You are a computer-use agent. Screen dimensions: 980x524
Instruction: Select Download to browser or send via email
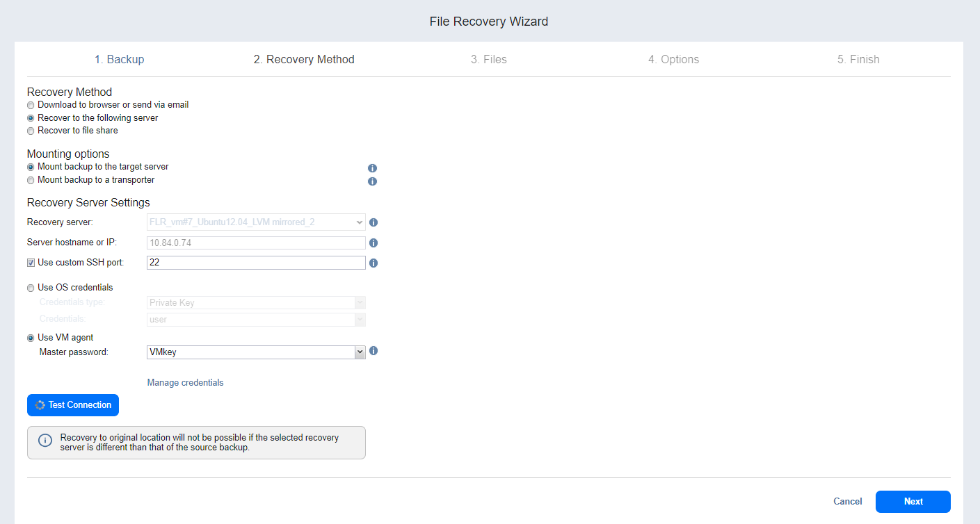[31, 105]
